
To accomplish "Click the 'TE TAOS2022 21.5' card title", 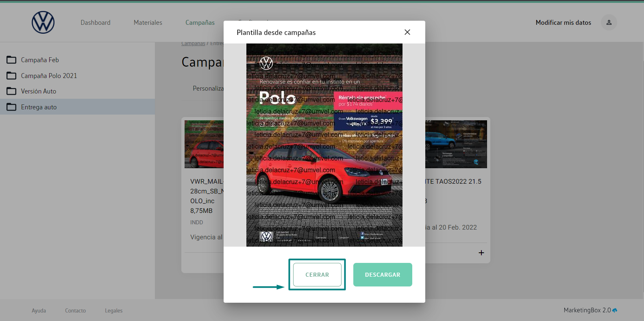I will [x=453, y=182].
